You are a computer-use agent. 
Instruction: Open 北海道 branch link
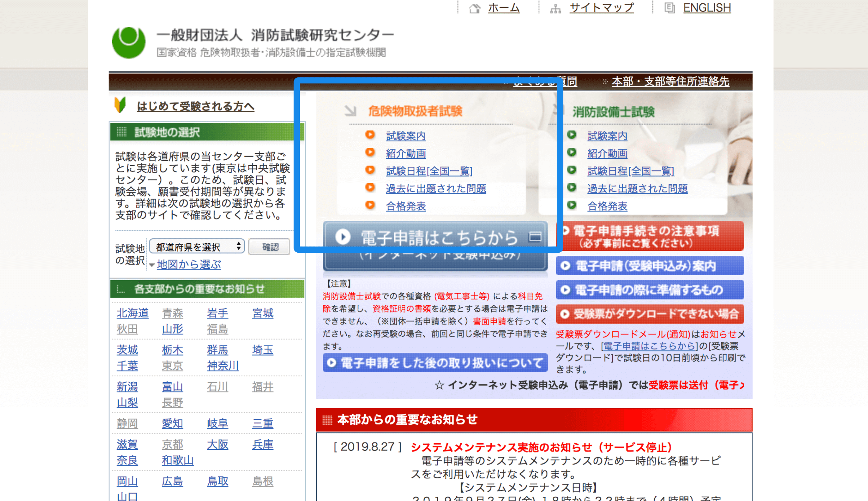point(132,313)
